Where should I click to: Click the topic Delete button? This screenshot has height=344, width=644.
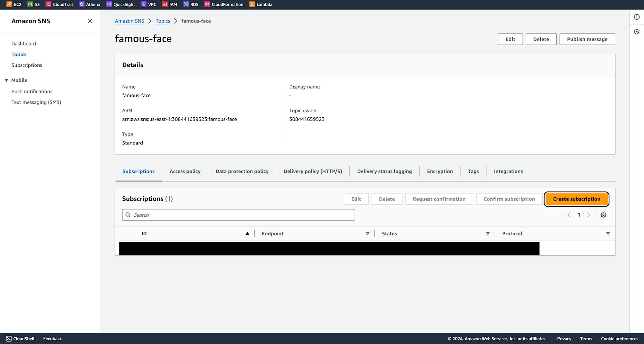(541, 39)
